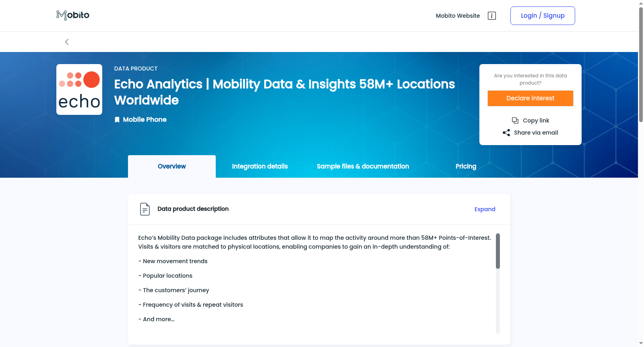
Task: Click the Echo Analytics logo thumbnail
Action: click(x=79, y=89)
